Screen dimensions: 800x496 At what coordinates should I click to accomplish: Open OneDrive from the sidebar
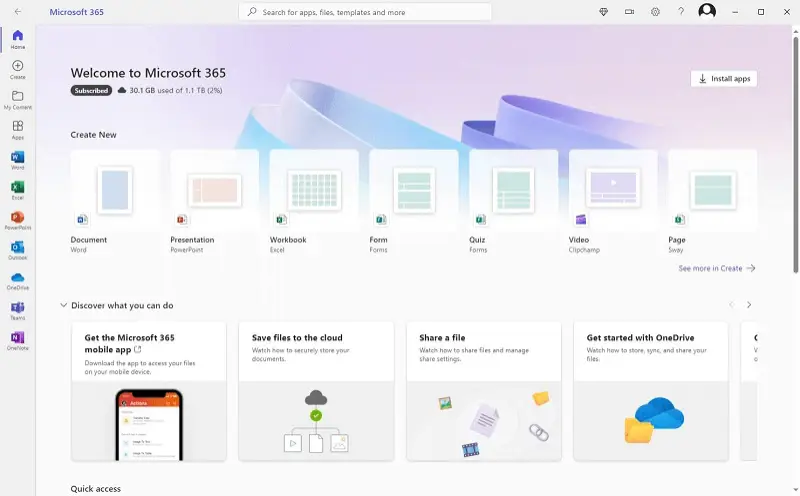(x=17, y=280)
